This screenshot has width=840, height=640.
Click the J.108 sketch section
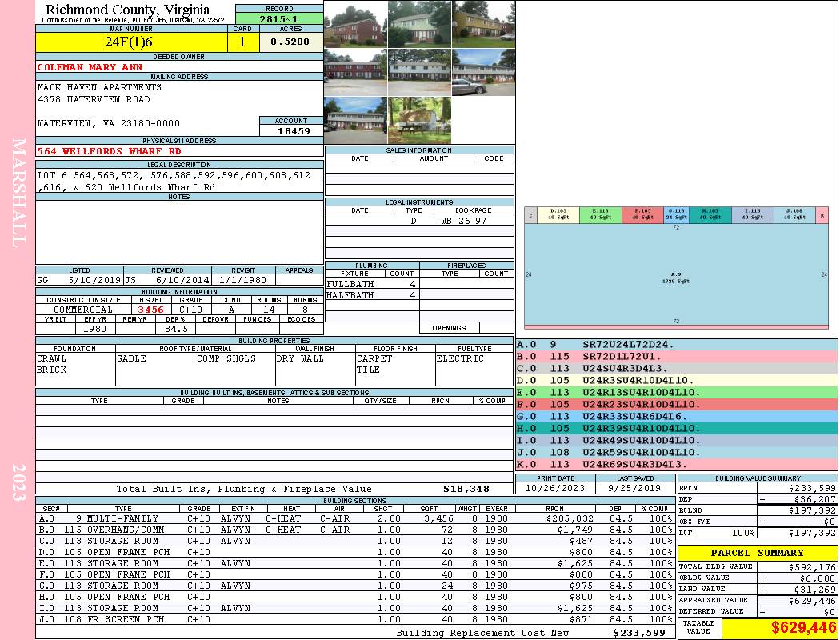tap(795, 214)
